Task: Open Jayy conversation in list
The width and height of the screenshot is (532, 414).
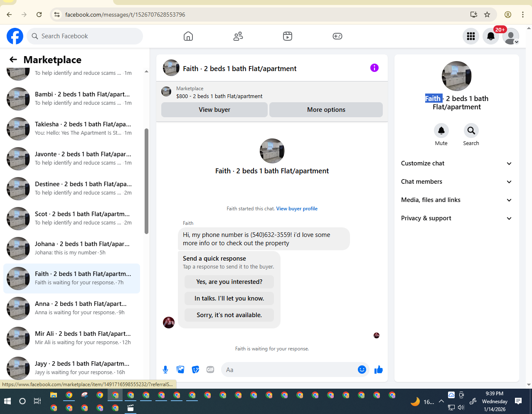Action: click(71, 368)
